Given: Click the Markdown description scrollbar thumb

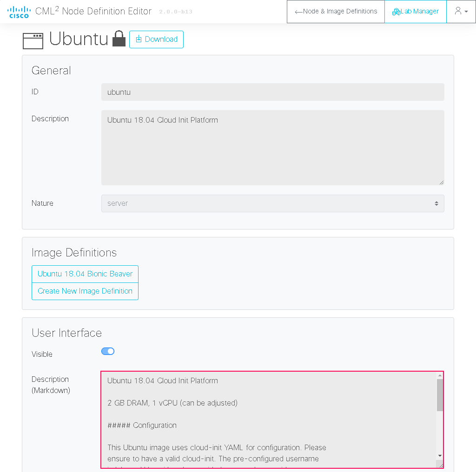Looking at the screenshot, I should click(x=440, y=395).
